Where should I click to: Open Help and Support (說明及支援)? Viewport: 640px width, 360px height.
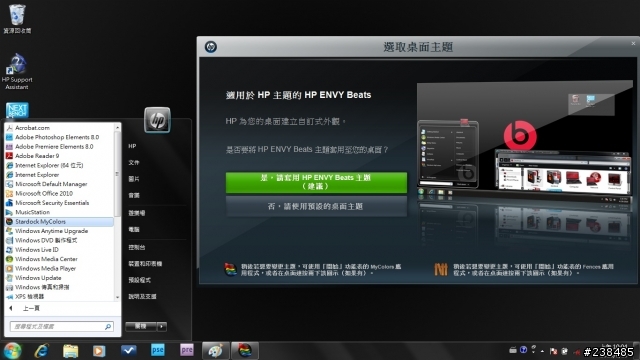142,296
